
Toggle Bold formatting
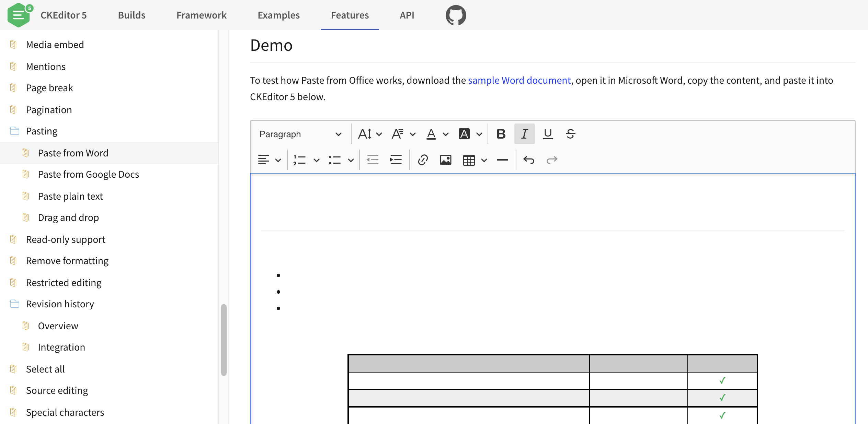click(x=501, y=134)
